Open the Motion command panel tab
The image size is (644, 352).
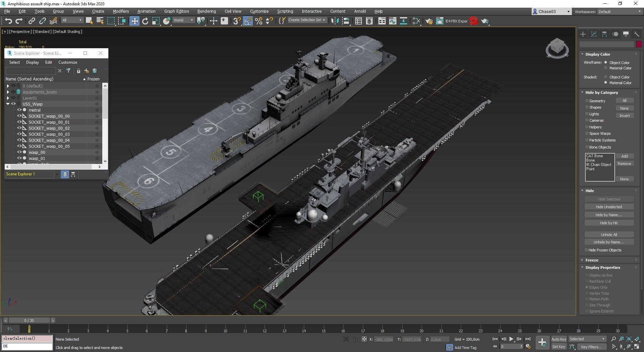615,34
